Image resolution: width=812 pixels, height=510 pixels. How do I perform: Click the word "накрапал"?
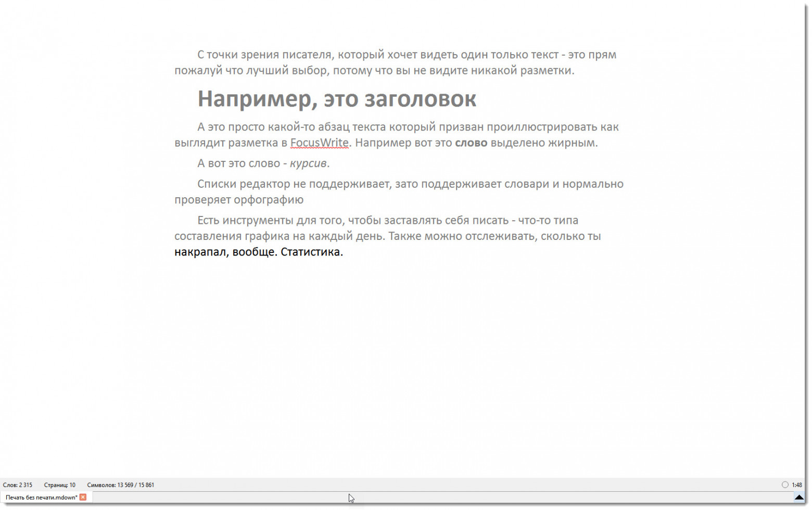point(199,252)
